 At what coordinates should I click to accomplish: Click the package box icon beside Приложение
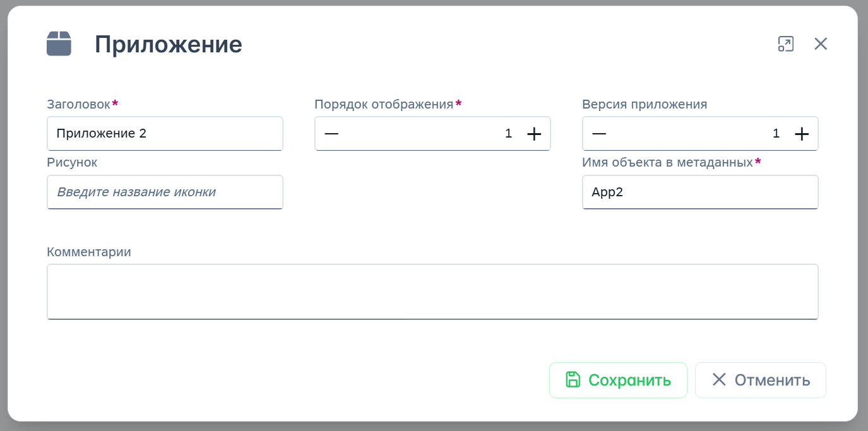[x=59, y=44]
